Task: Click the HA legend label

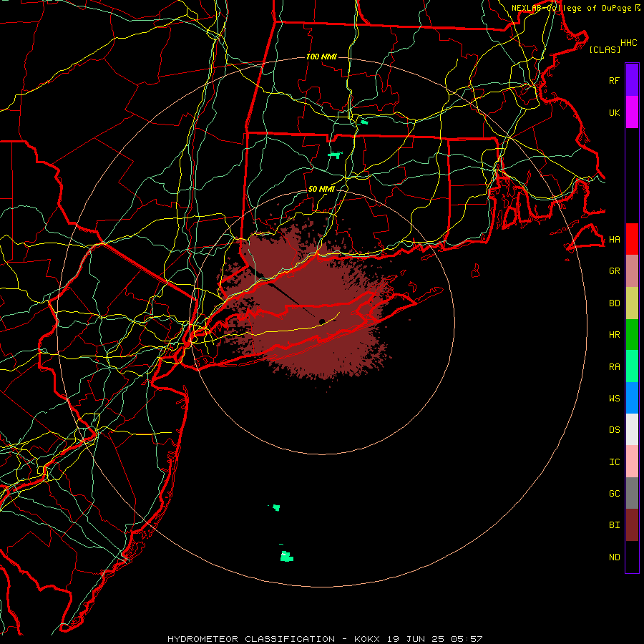Action: click(x=615, y=239)
